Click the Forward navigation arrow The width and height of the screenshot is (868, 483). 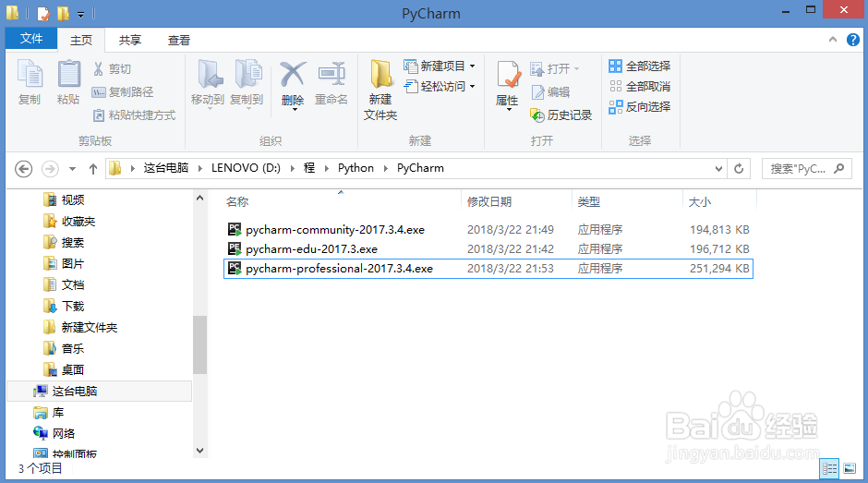50,168
